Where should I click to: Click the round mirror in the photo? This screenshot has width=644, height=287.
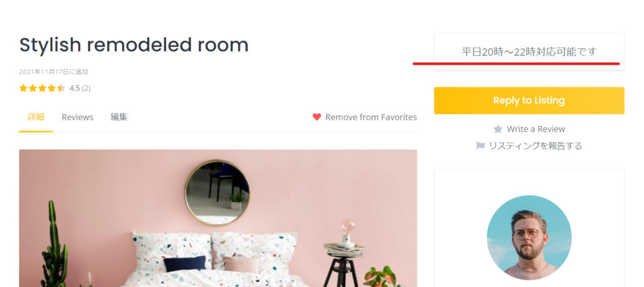(x=217, y=193)
